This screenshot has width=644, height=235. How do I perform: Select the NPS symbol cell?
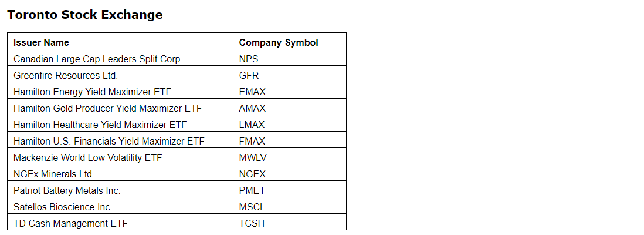tap(249, 59)
